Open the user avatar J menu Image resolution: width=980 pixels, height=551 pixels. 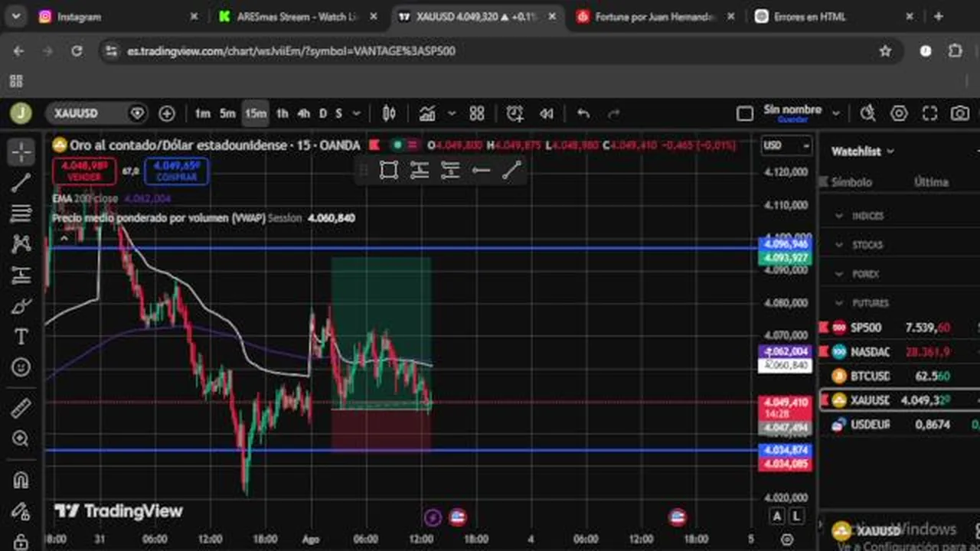coord(21,113)
